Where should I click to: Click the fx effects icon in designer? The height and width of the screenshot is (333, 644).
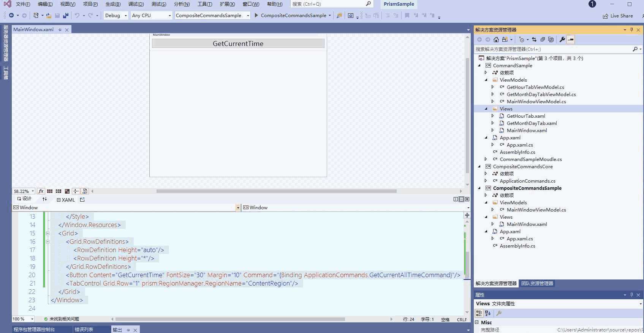[41, 191]
